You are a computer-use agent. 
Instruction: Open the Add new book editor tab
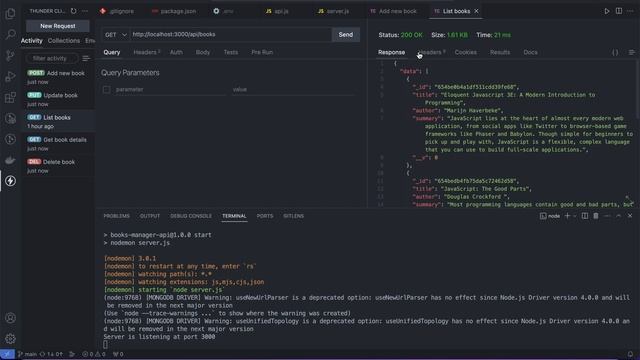point(393,11)
